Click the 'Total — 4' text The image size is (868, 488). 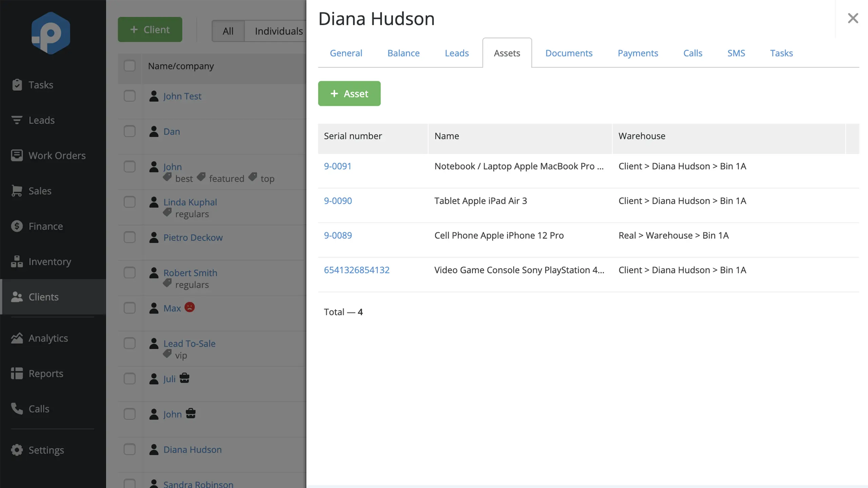[343, 312]
